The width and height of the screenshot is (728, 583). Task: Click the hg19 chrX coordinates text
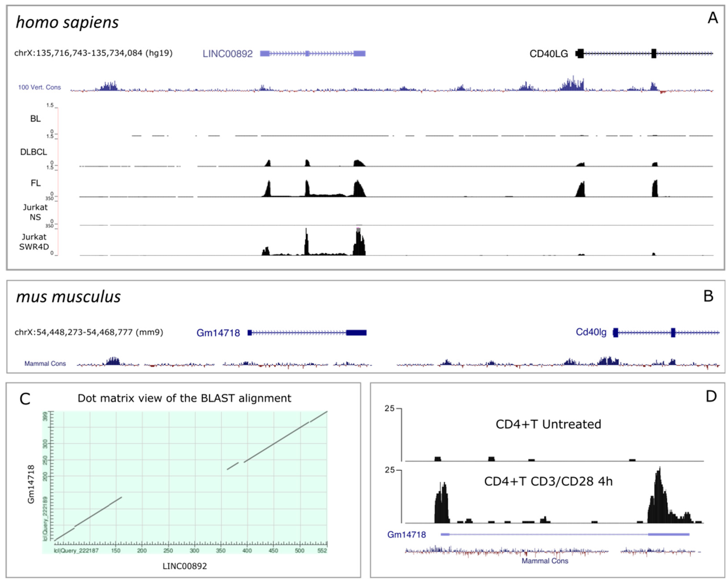93,53
